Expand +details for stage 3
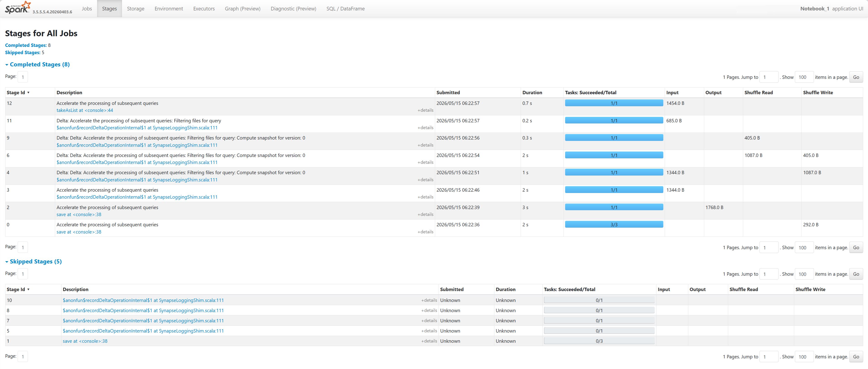Viewport: 868px width, 369px height. click(x=425, y=197)
